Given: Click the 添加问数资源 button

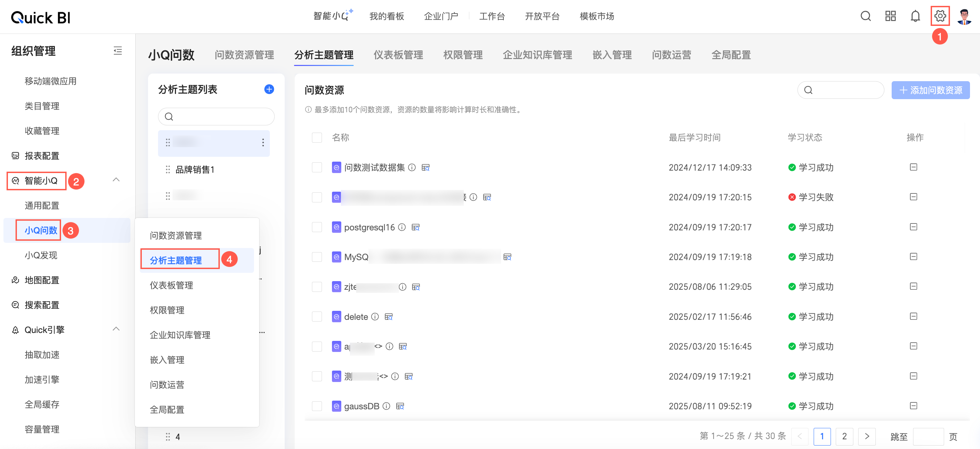Looking at the screenshot, I should pos(930,90).
